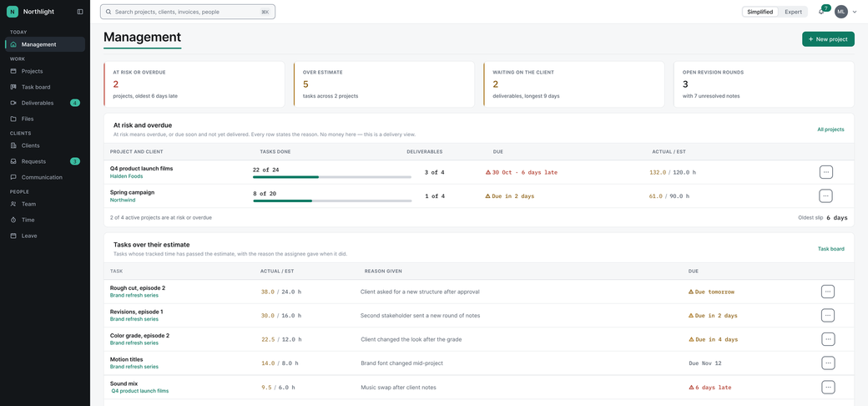Open Q4 product launch films under Sound mix
The width and height of the screenshot is (868, 406).
pyautogui.click(x=140, y=390)
